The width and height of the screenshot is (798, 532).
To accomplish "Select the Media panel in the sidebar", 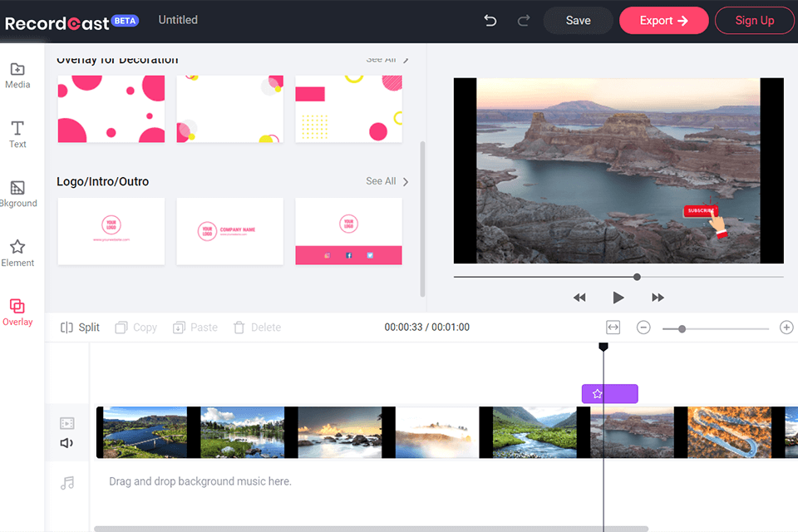I will 17,76.
